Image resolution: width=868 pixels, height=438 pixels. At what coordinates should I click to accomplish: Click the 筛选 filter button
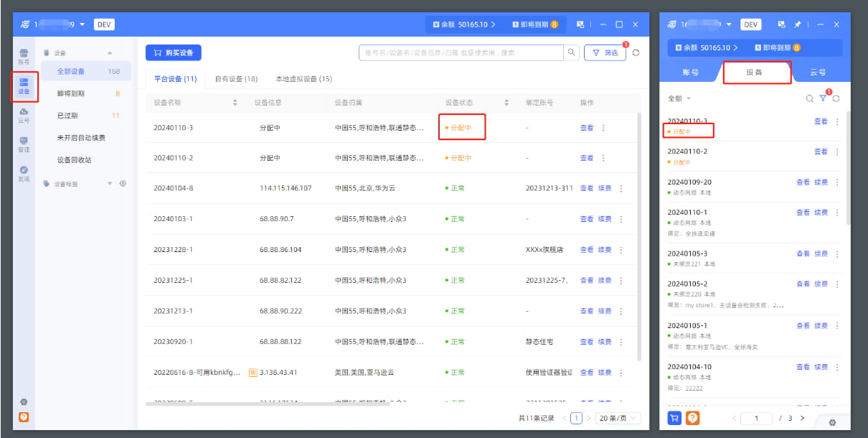[x=605, y=52]
